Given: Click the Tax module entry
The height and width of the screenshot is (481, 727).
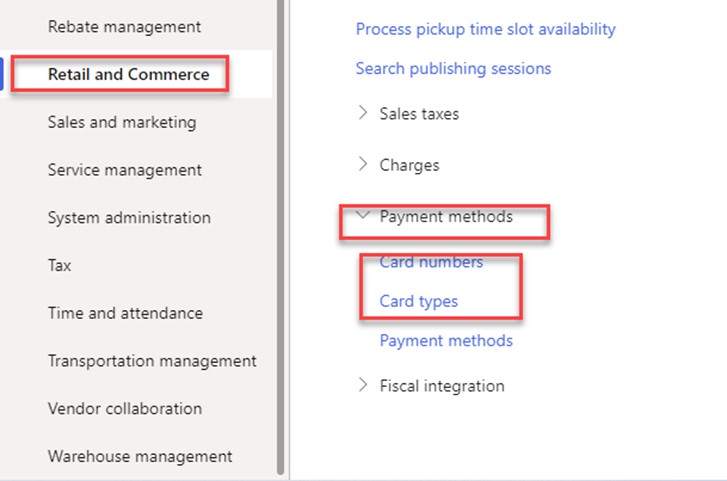Looking at the screenshot, I should pos(59,265).
